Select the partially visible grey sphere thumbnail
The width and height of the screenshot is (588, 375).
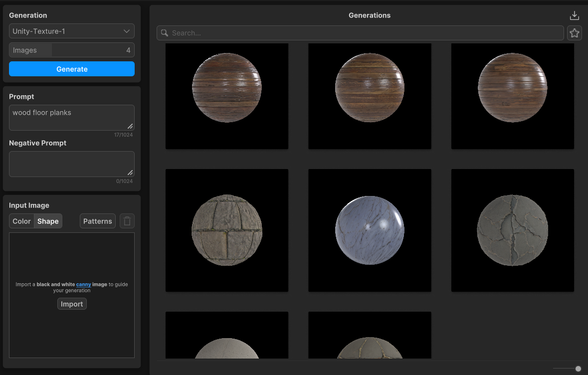pos(227,335)
